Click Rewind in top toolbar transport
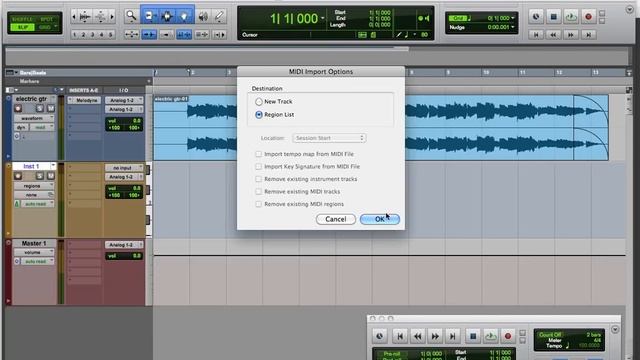The image size is (640, 360). pyautogui.click(x=553, y=35)
